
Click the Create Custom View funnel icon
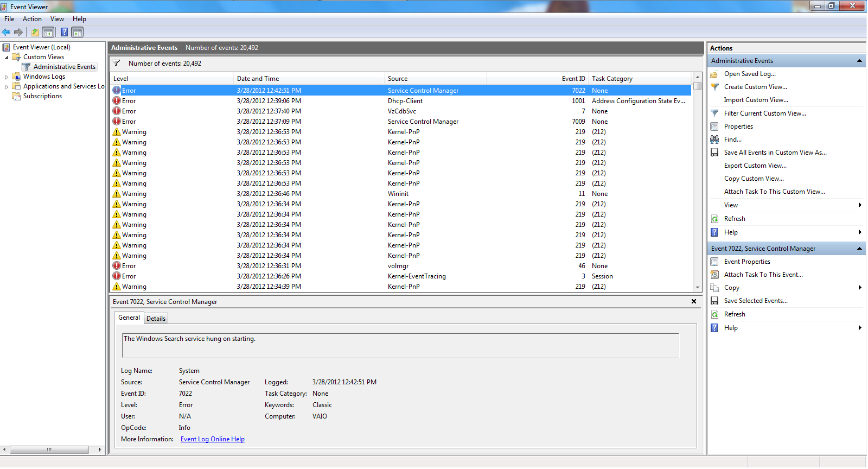(x=715, y=87)
